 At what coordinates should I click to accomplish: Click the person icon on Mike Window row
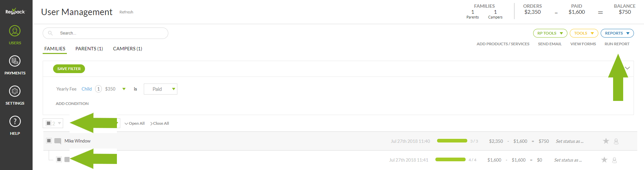[616, 141]
